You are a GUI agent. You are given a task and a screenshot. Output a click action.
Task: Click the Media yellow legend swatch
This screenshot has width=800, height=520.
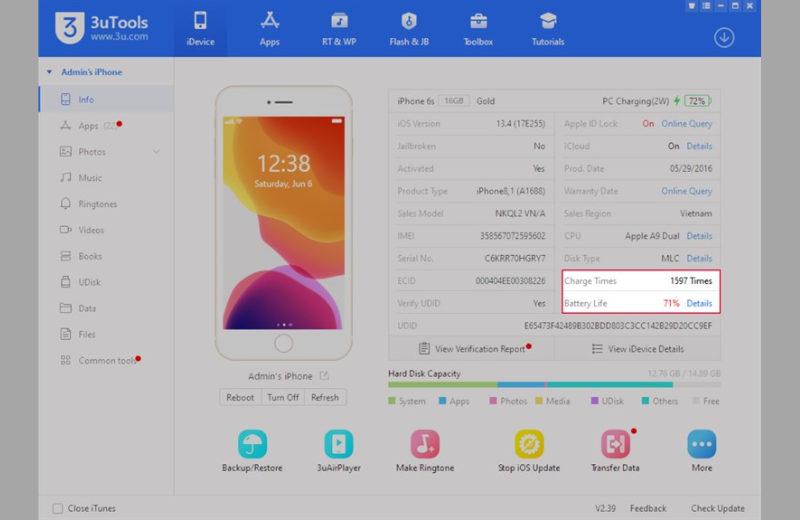click(x=539, y=401)
